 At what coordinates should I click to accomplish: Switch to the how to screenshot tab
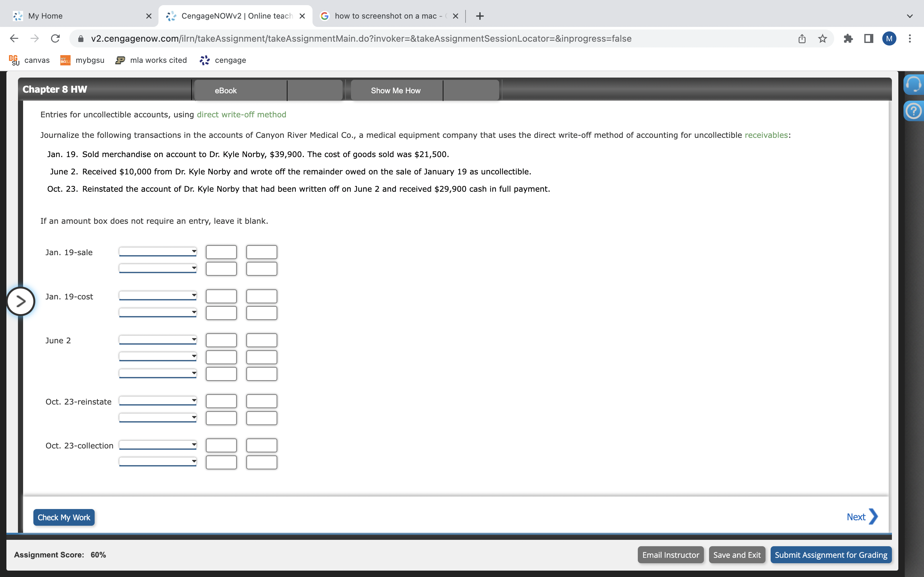pos(386,16)
